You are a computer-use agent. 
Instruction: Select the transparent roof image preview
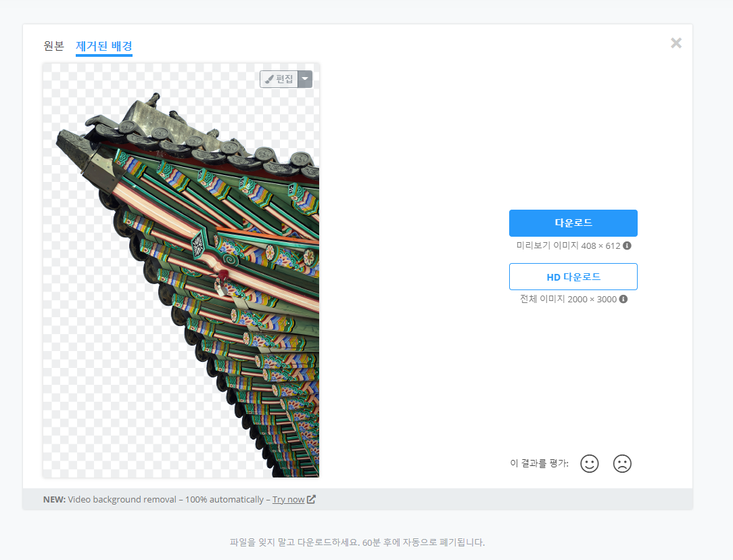(x=181, y=271)
